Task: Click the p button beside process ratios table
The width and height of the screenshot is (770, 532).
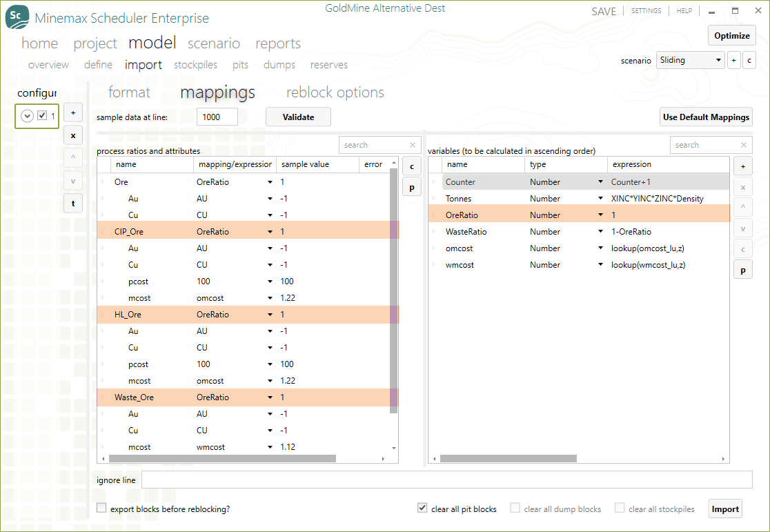Action: [x=412, y=187]
